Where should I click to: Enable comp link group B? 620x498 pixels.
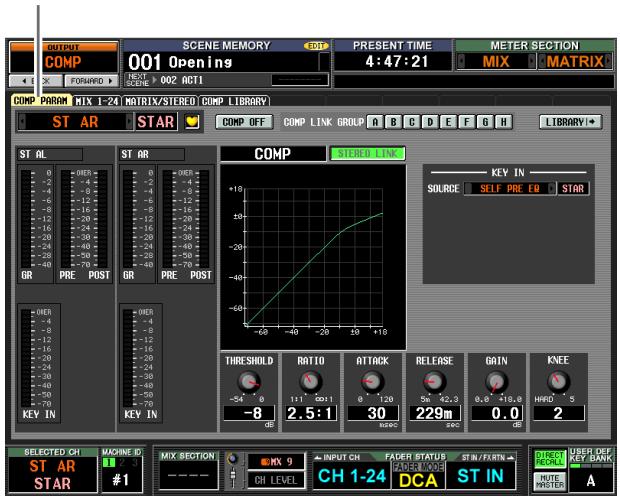coord(393,122)
